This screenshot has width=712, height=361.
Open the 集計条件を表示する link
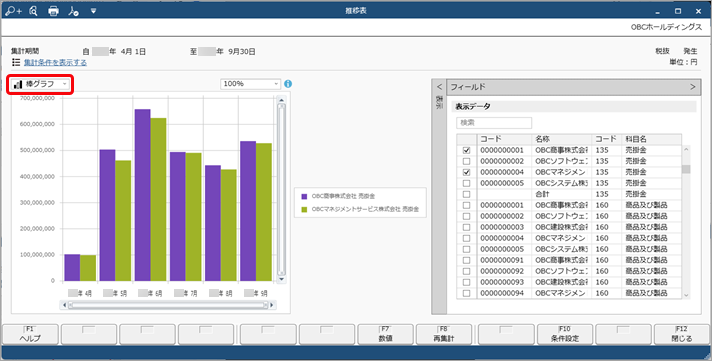pos(55,62)
